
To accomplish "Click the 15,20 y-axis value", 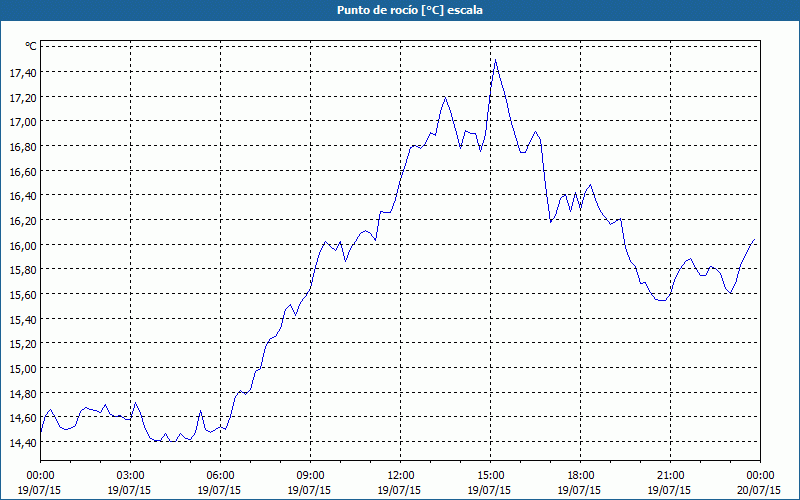I will coord(23,344).
